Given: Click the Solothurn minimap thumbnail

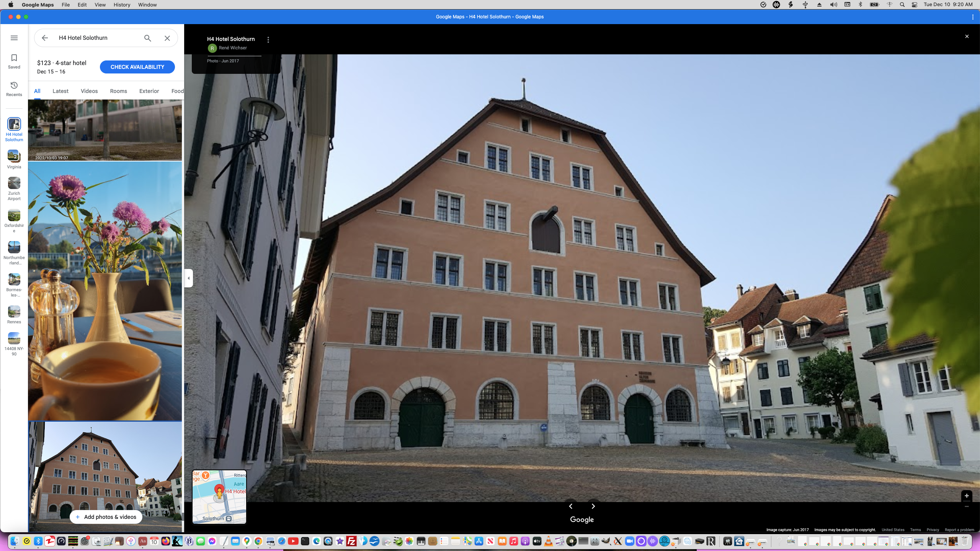Looking at the screenshot, I should pyautogui.click(x=219, y=497).
